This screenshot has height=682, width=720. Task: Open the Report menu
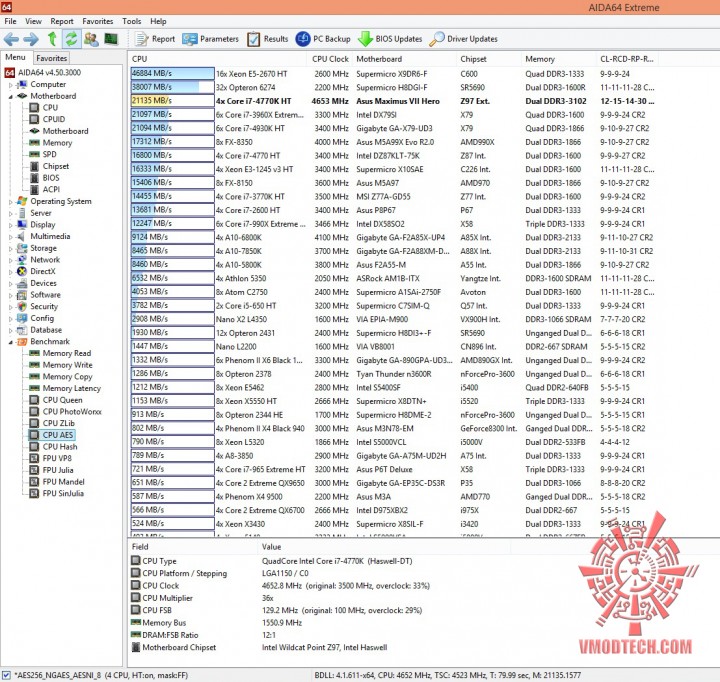pos(62,21)
